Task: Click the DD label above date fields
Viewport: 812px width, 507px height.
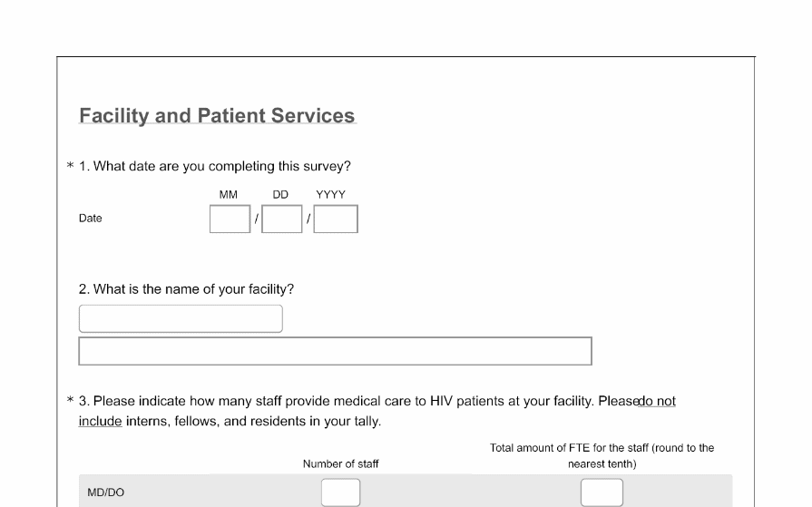Action: (280, 194)
